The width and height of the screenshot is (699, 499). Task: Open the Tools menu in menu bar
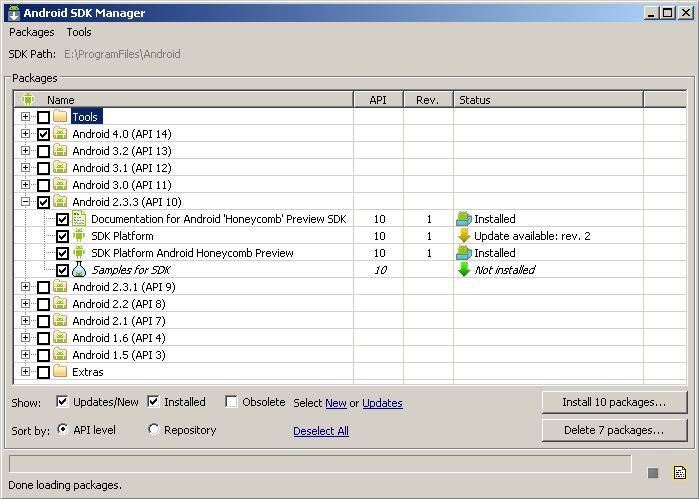[79, 32]
